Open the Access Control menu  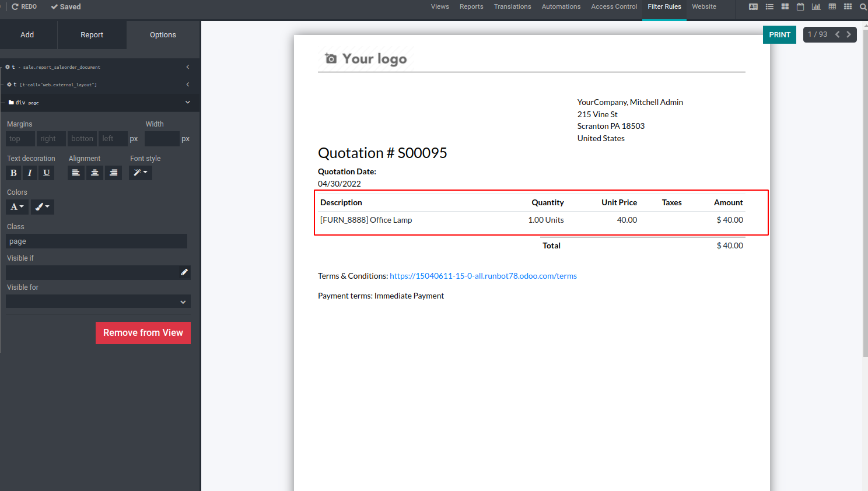point(614,7)
